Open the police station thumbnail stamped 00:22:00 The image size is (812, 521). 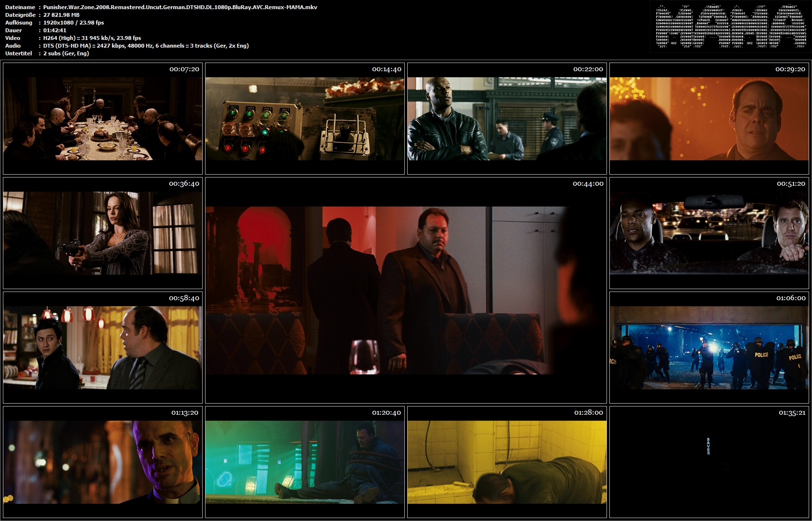pos(507,118)
